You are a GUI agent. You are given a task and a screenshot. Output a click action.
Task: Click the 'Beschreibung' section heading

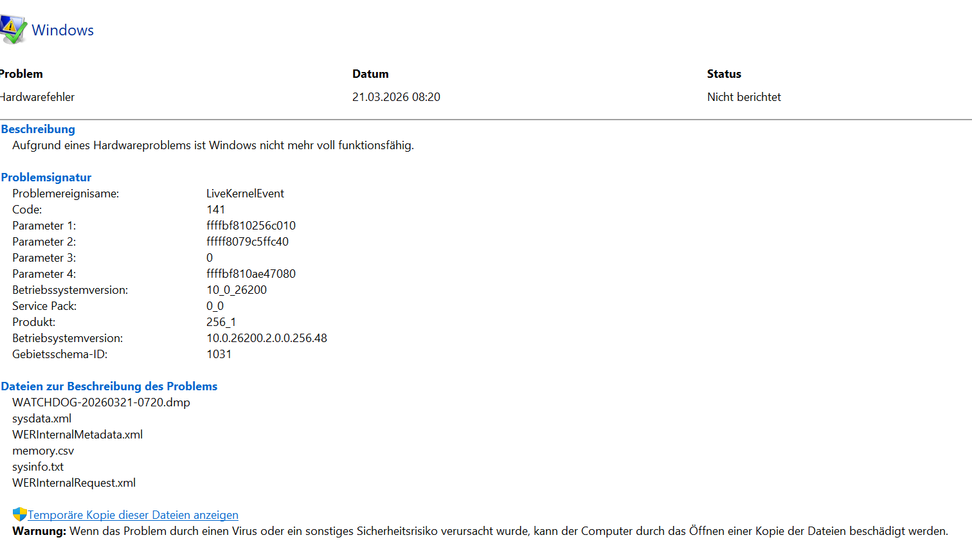click(x=38, y=129)
